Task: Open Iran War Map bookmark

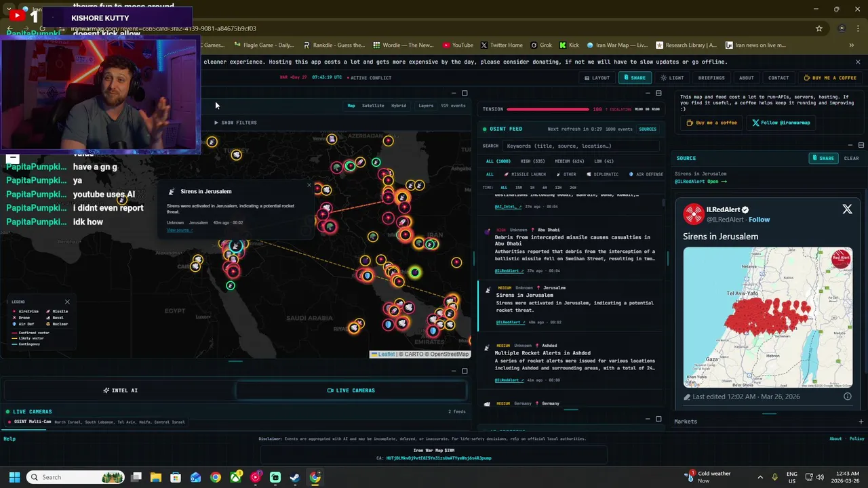Action: (616, 45)
